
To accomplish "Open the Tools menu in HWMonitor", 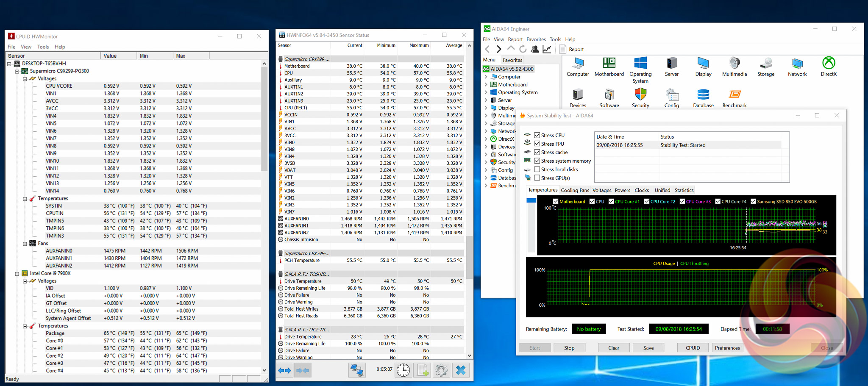I will [43, 47].
